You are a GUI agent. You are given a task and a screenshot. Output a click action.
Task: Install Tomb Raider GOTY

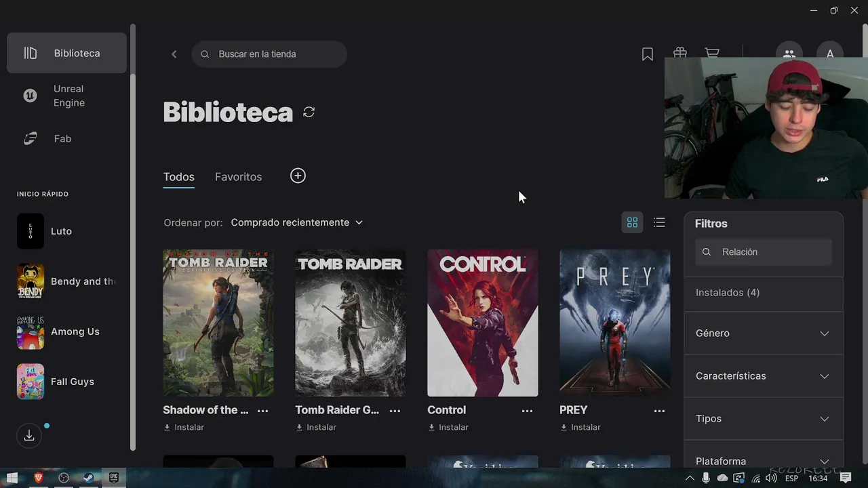point(316,428)
